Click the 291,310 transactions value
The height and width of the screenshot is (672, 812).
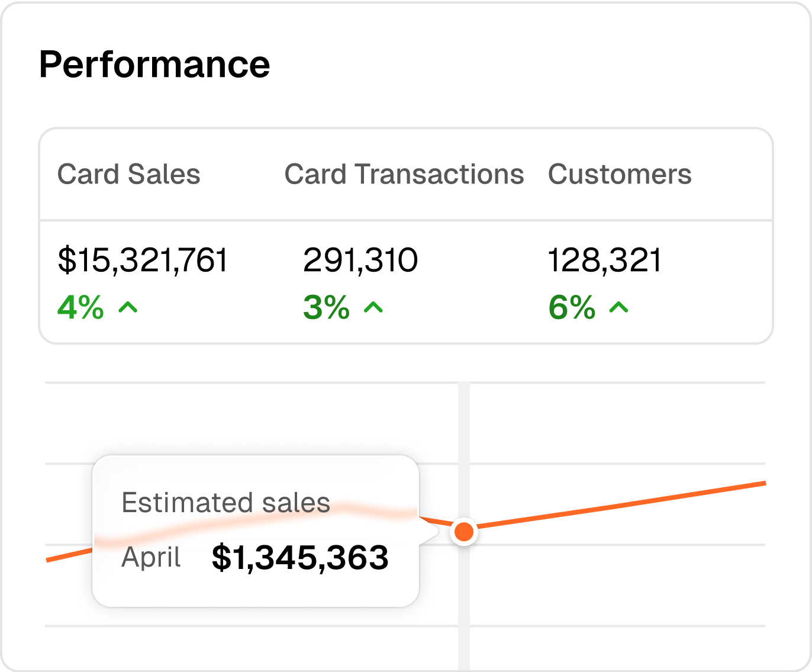coord(360,261)
